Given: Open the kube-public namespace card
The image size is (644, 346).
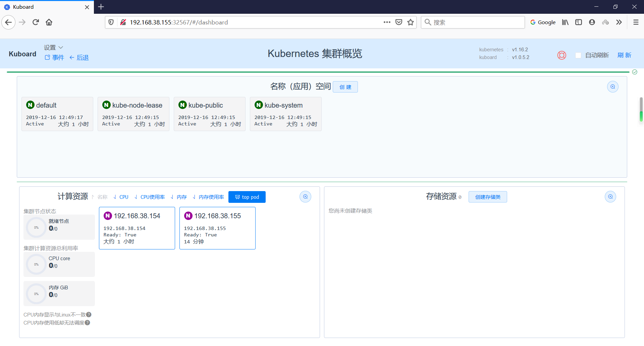Looking at the screenshot, I should [210, 114].
